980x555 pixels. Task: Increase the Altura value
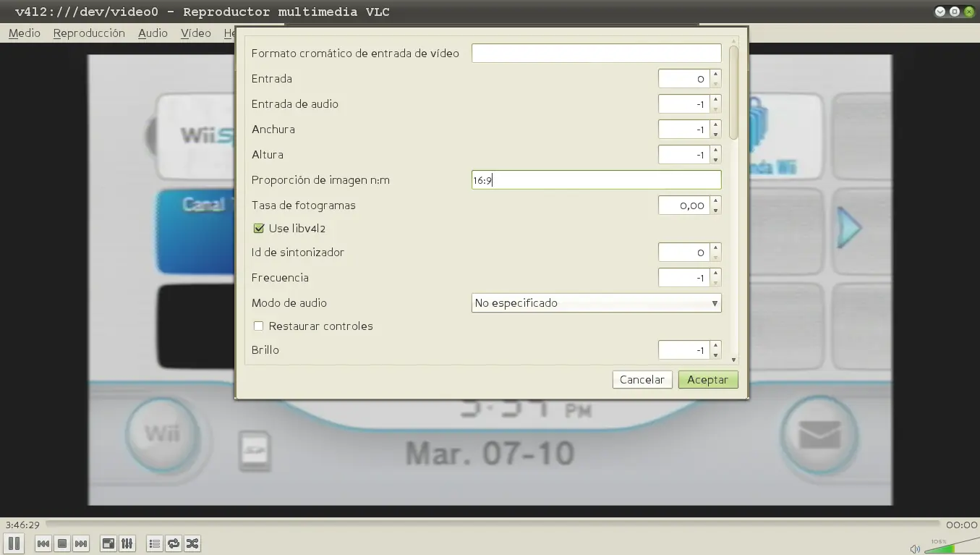(715, 150)
